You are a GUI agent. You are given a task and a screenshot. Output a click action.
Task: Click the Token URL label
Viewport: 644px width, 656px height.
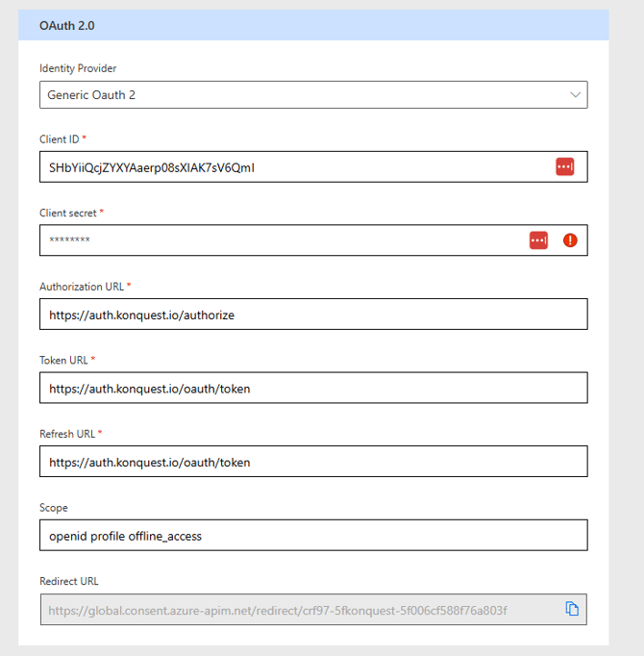click(x=63, y=360)
